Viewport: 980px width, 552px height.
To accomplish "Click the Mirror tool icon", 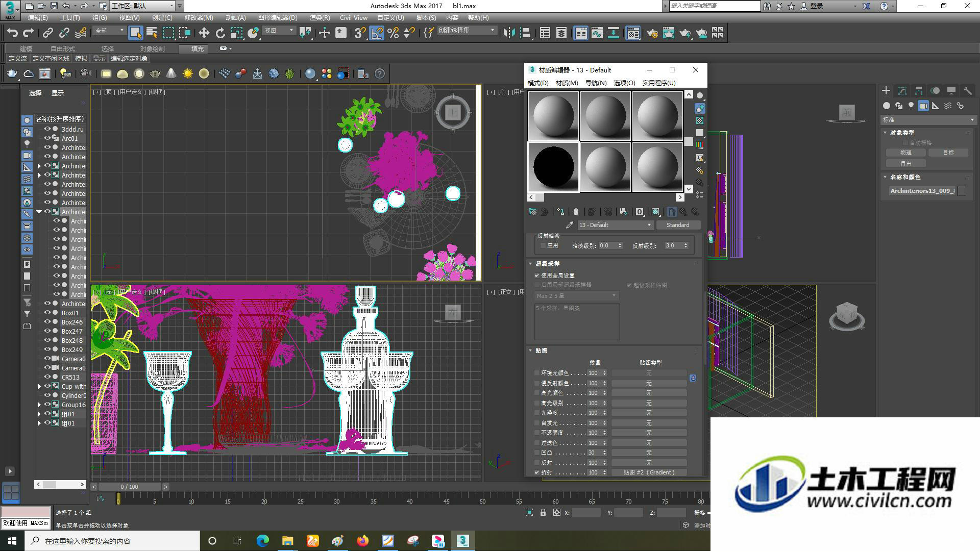I will (x=509, y=33).
